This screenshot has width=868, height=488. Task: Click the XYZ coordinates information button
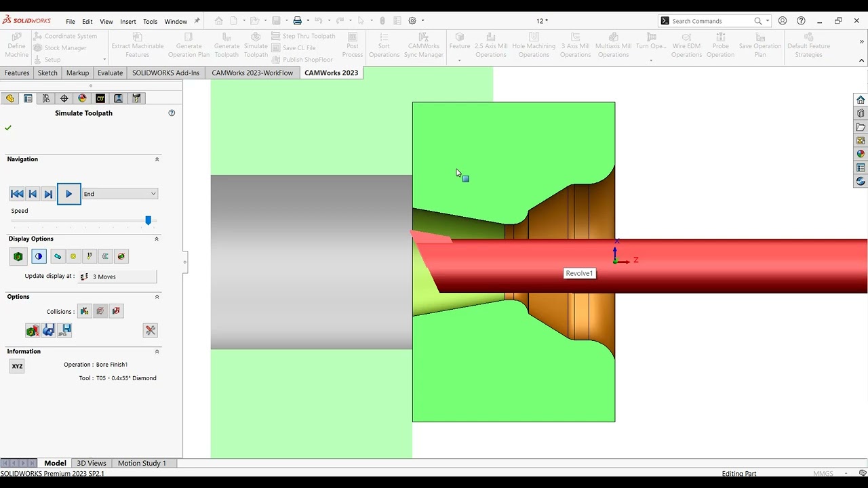(x=17, y=366)
